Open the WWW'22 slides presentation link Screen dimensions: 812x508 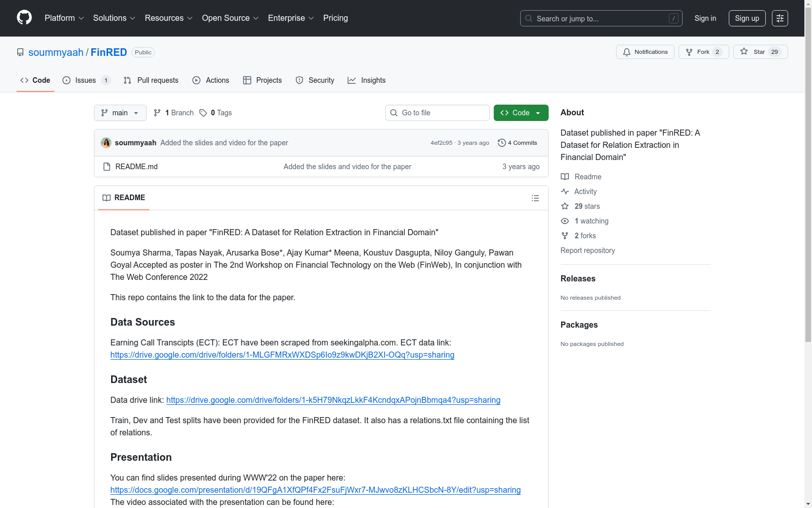[316, 490]
